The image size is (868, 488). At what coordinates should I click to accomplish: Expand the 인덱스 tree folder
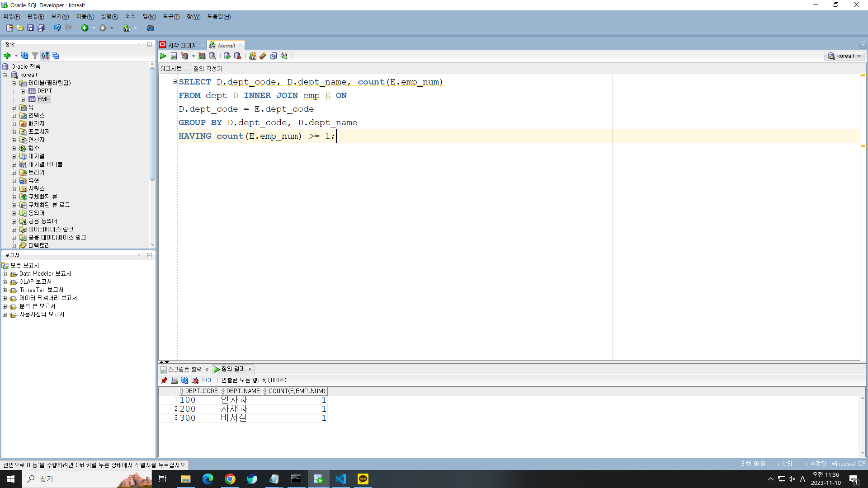(14, 116)
